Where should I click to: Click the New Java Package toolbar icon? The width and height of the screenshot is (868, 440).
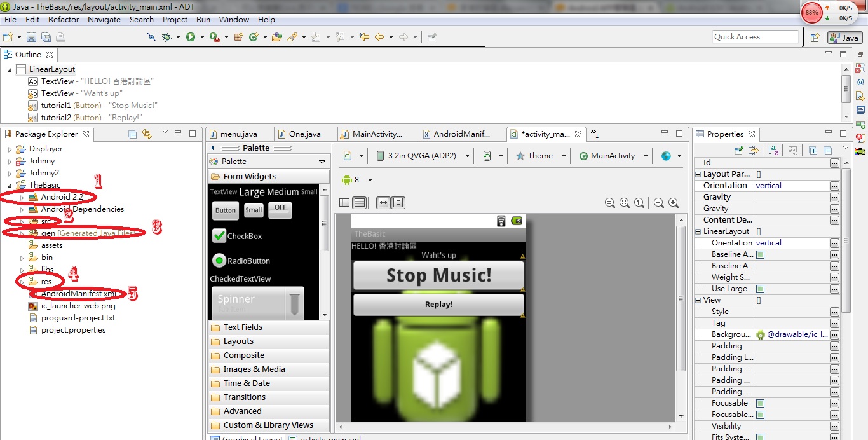click(x=239, y=38)
